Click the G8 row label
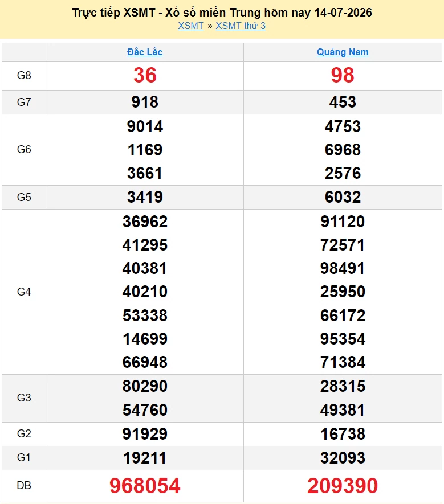This screenshot has height=504, width=444. tap(24, 76)
